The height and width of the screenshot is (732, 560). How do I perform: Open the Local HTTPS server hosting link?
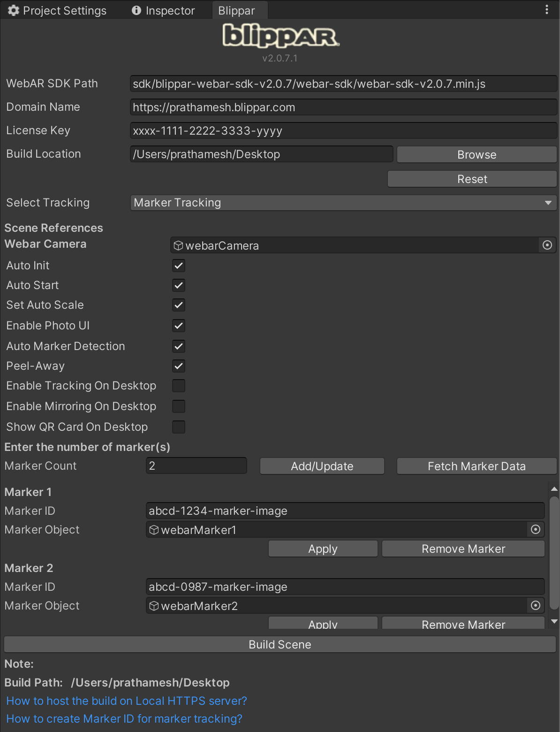(x=127, y=701)
